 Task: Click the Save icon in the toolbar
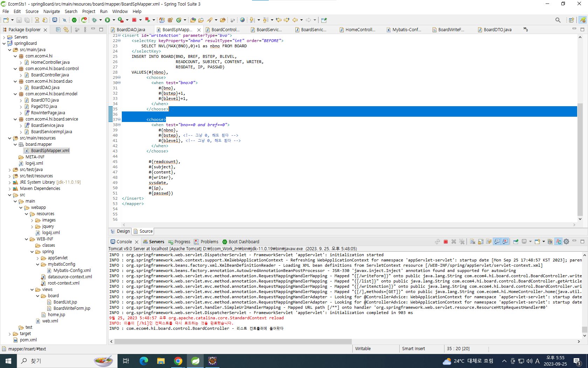point(19,20)
